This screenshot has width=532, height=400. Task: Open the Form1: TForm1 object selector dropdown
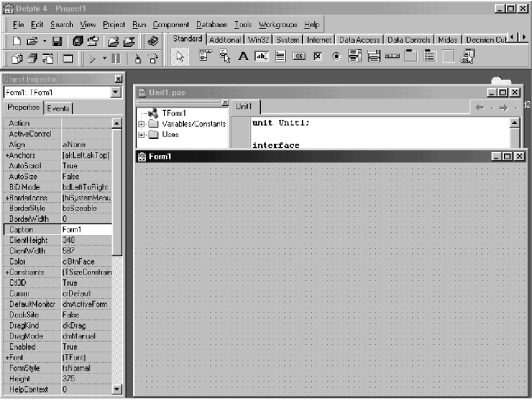tap(116, 92)
